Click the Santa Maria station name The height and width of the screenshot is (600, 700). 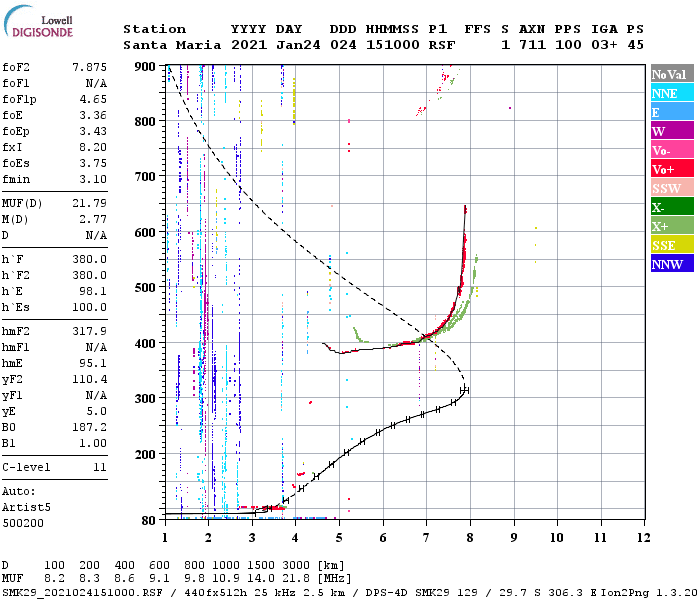(x=172, y=45)
